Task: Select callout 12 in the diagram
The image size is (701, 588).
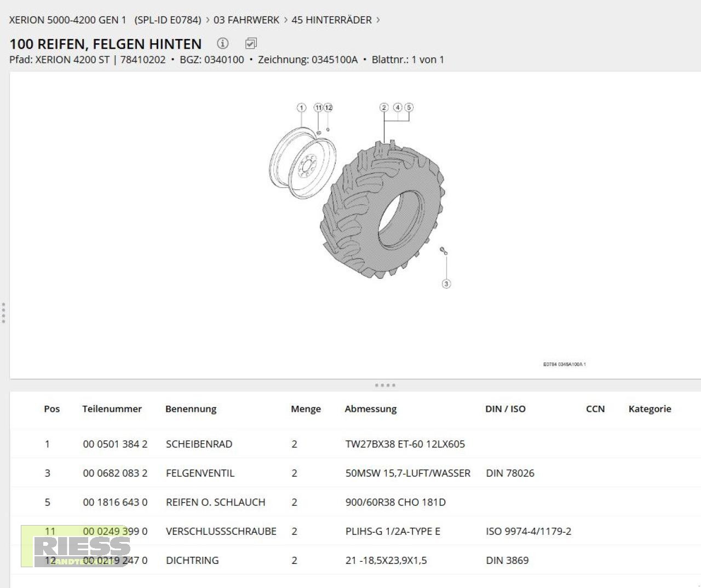Action: coord(328,107)
